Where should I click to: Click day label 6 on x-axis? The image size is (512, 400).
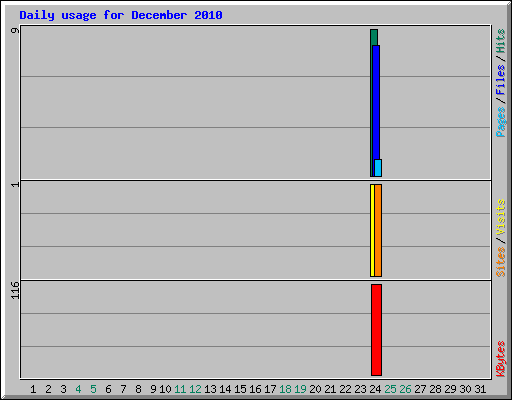point(108,389)
